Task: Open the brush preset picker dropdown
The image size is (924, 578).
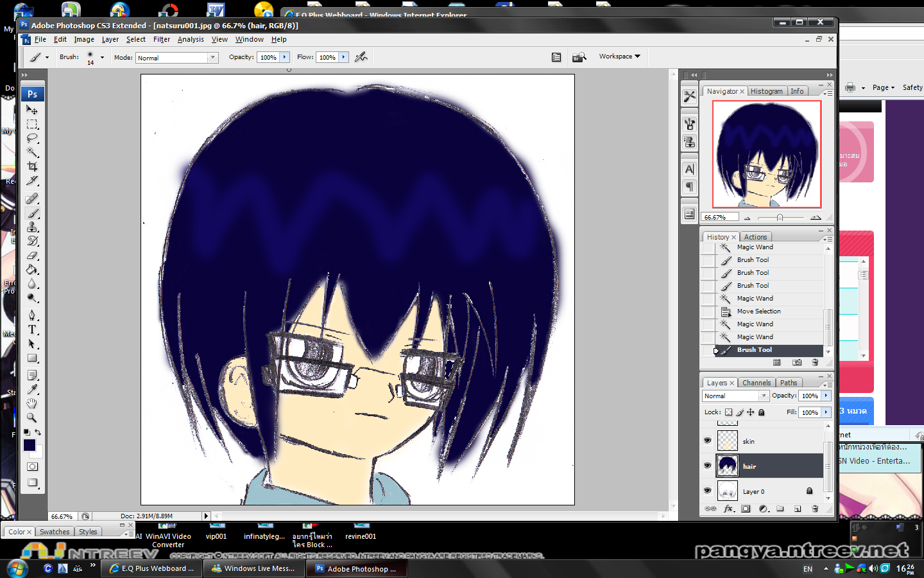Action: [102, 57]
